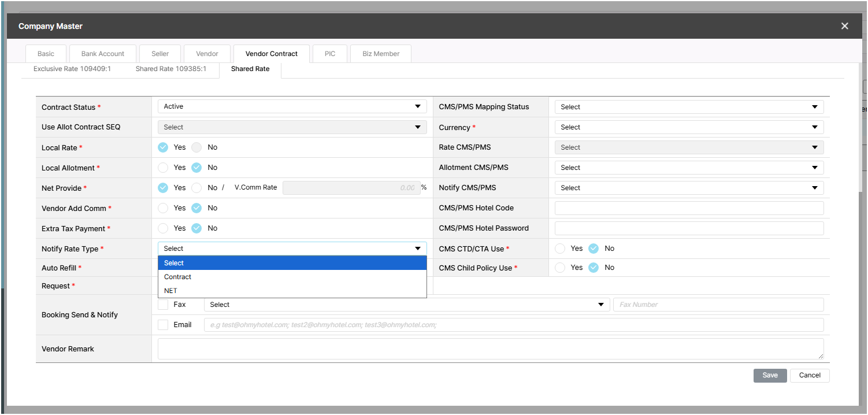Set Vendor Add Comm to Yes
The width and height of the screenshot is (868, 415).
pos(163,208)
